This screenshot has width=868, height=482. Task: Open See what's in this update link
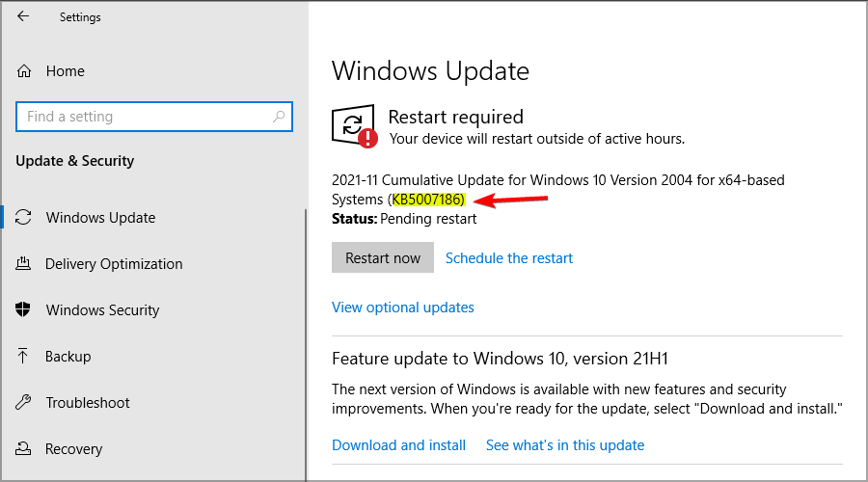click(565, 445)
